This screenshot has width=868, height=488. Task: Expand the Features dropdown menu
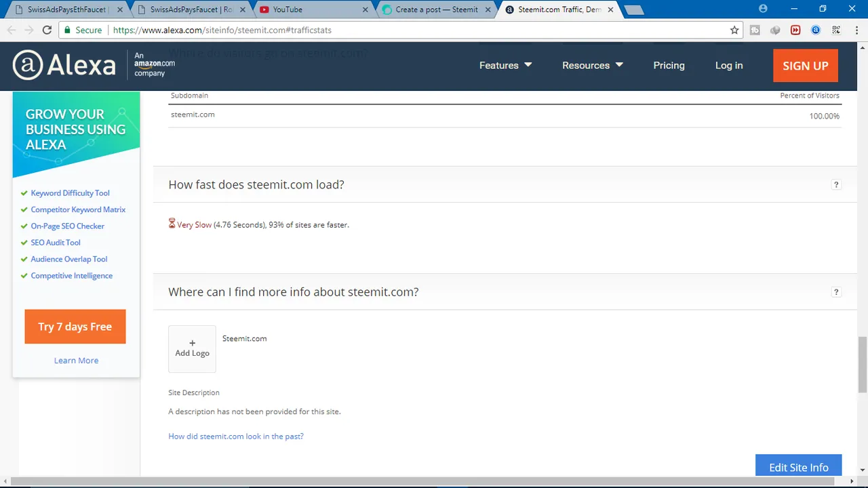tap(505, 65)
